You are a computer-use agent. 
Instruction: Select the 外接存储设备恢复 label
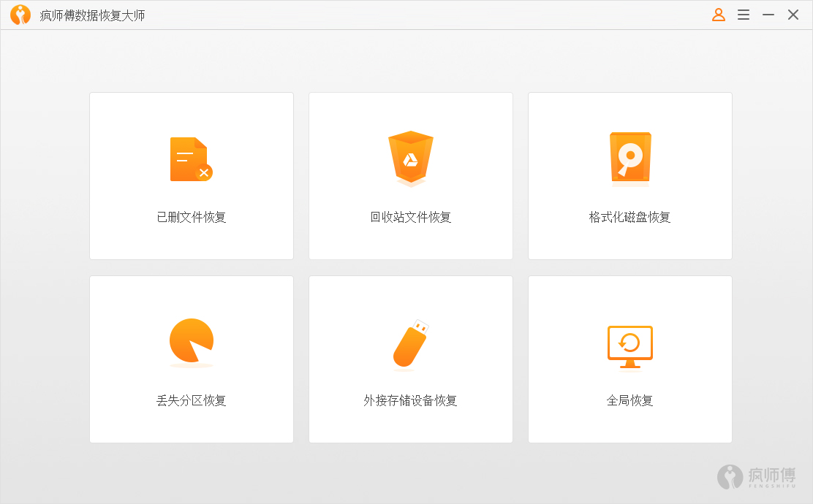tap(411, 400)
